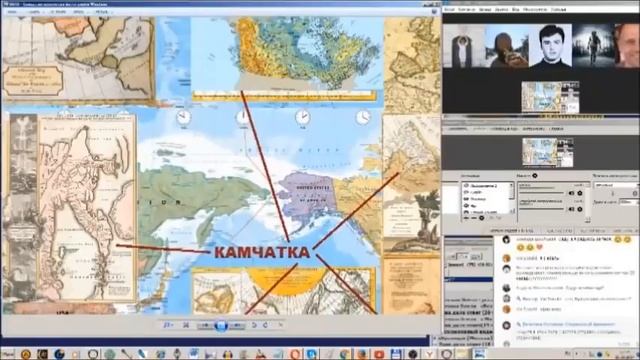Click the Windows Start button

click(7, 354)
